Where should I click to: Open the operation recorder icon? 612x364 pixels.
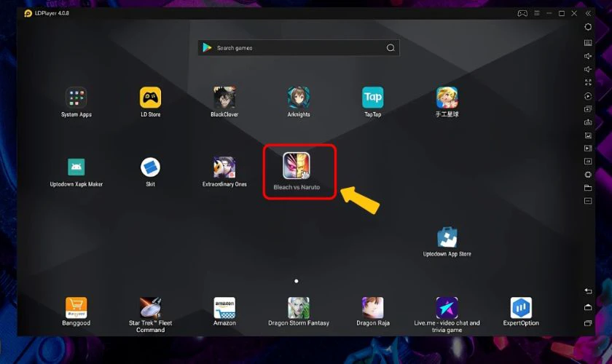click(x=588, y=96)
